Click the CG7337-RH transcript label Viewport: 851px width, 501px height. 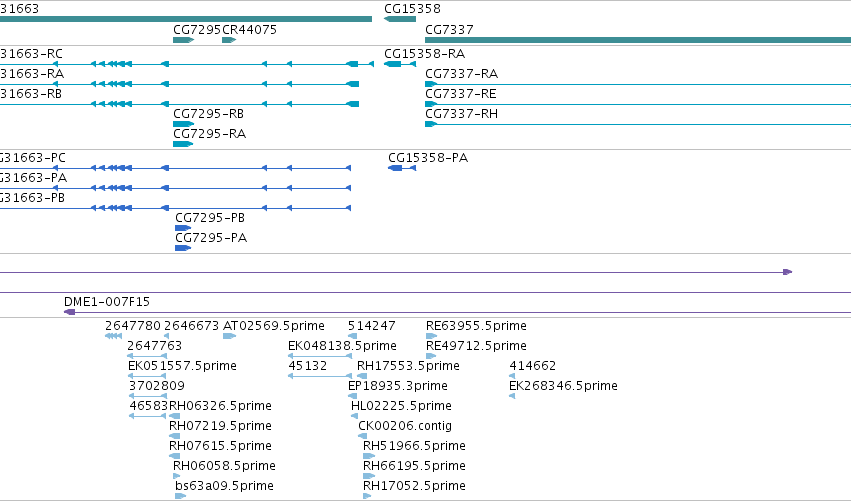click(x=461, y=113)
